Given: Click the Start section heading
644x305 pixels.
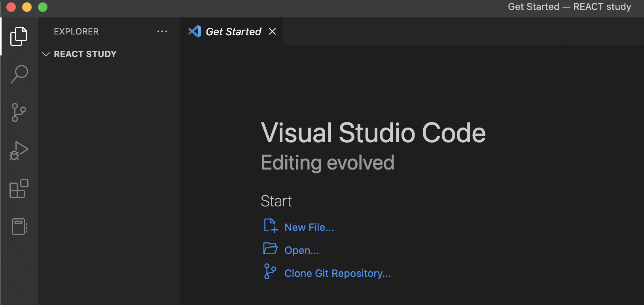Looking at the screenshot, I should click(276, 201).
